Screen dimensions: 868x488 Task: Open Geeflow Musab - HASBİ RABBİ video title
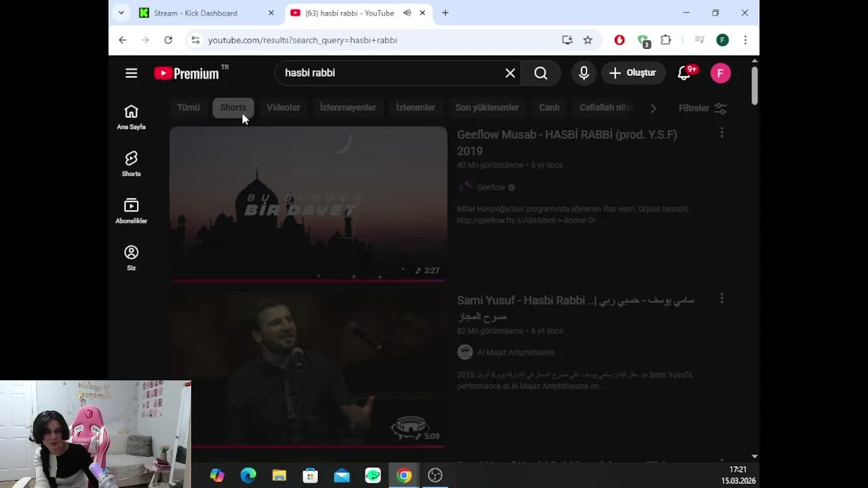coord(567,142)
